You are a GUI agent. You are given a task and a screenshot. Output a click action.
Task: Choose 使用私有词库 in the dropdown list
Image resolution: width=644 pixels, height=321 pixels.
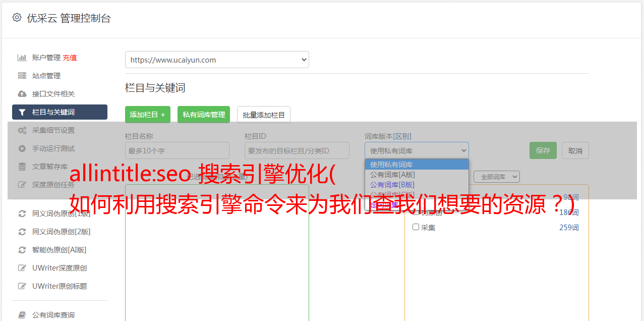pos(417,164)
